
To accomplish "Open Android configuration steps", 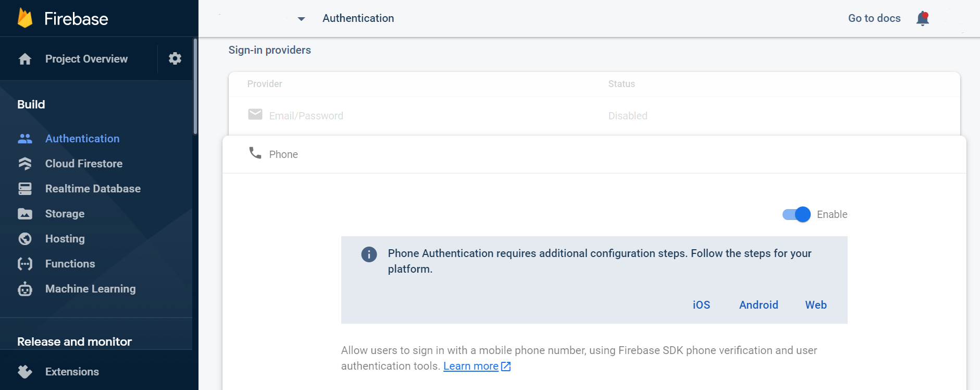I will 759,305.
